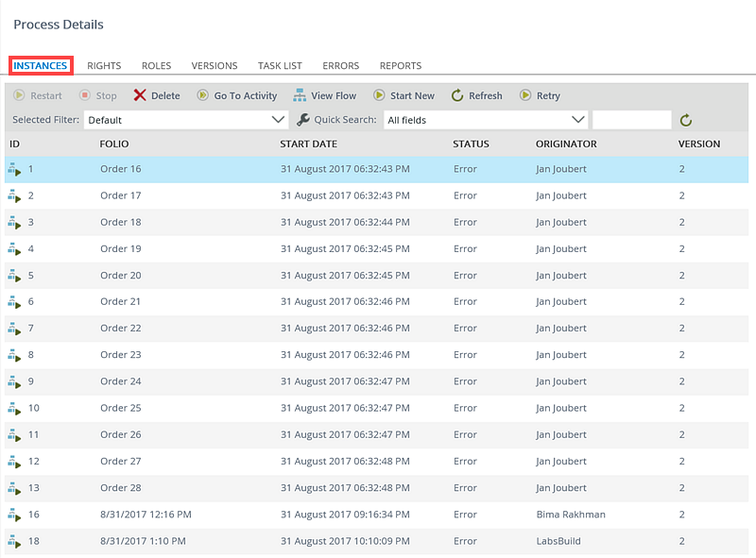Open the Quick Search All fields dropdown
The image size is (756, 558).
pos(486,120)
